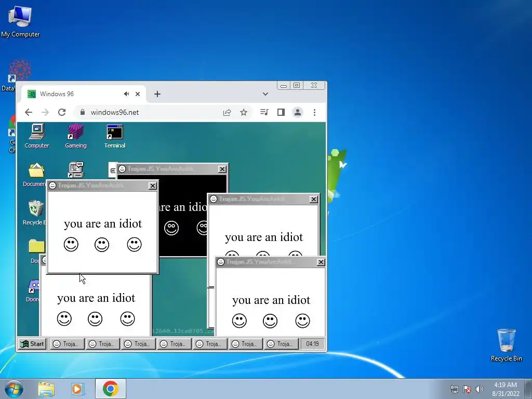Open the Windows 7 Recycle Bin icon

[506, 345]
